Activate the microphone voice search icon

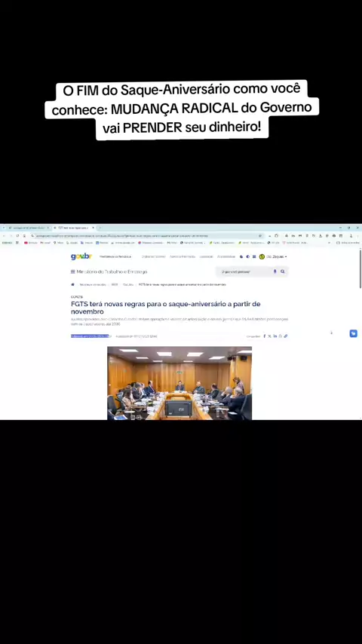click(x=275, y=271)
